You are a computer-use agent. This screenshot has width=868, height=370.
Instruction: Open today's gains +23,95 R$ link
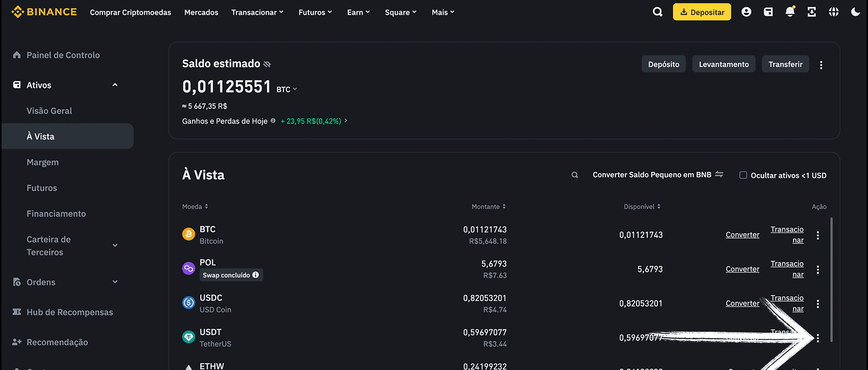point(314,121)
